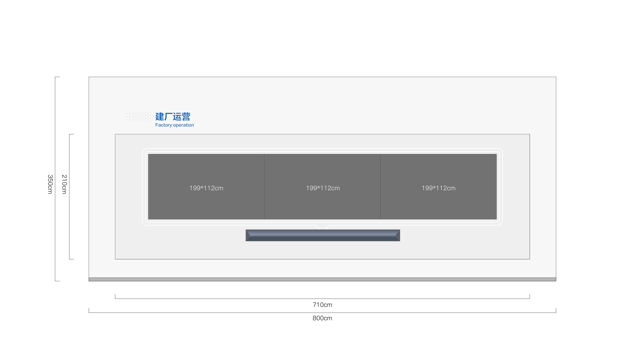Click the Factory operation subtitle text
Viewport: 644px width, 362px height.
pos(174,125)
